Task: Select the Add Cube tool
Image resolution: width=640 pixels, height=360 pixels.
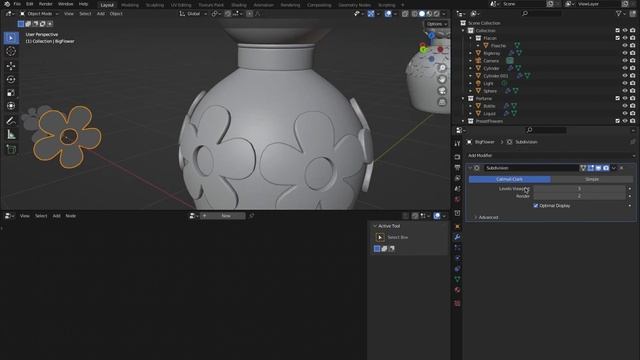Action: point(11,149)
